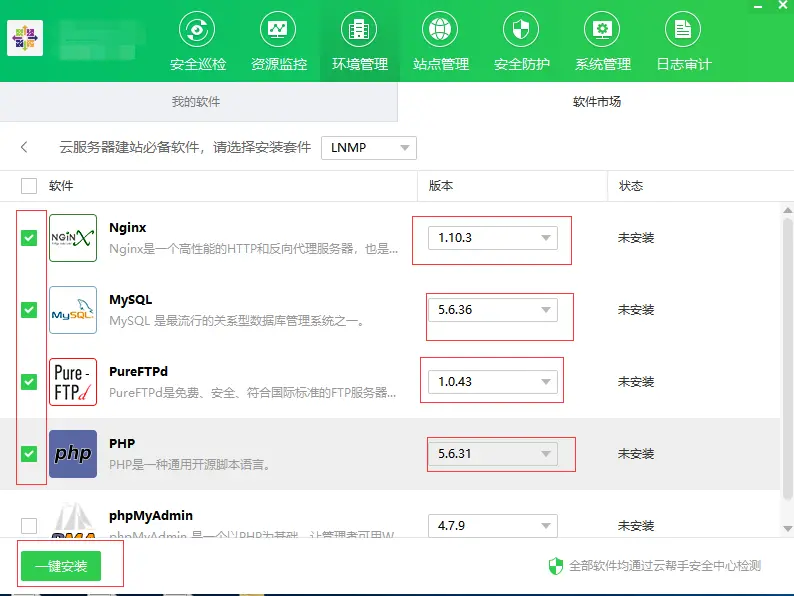Open the 日志审计 log audit icon

[x=683, y=30]
